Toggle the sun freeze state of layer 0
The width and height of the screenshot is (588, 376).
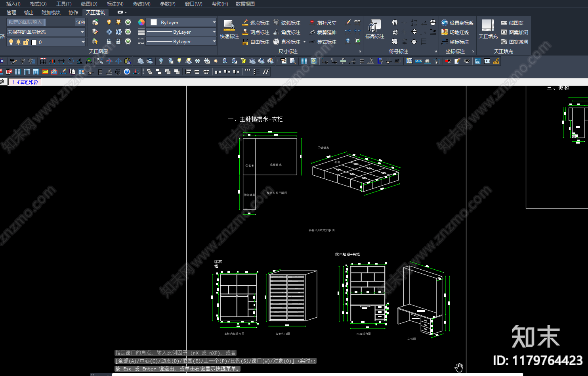pyautogui.click(x=18, y=42)
